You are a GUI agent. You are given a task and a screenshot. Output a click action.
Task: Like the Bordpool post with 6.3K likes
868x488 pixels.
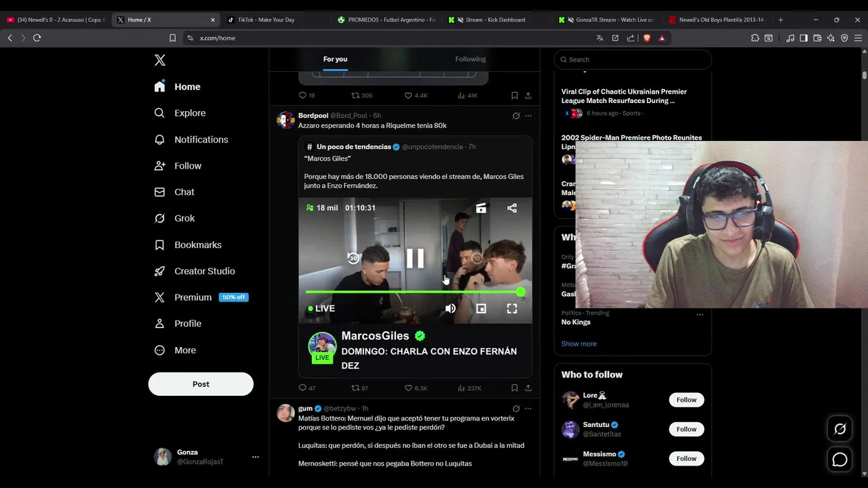pos(416,388)
